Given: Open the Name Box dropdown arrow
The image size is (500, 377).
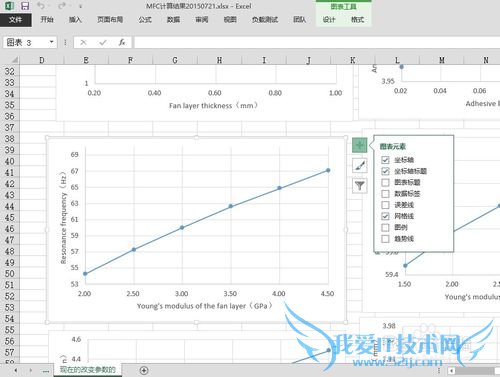Looking at the screenshot, I should coord(52,42).
